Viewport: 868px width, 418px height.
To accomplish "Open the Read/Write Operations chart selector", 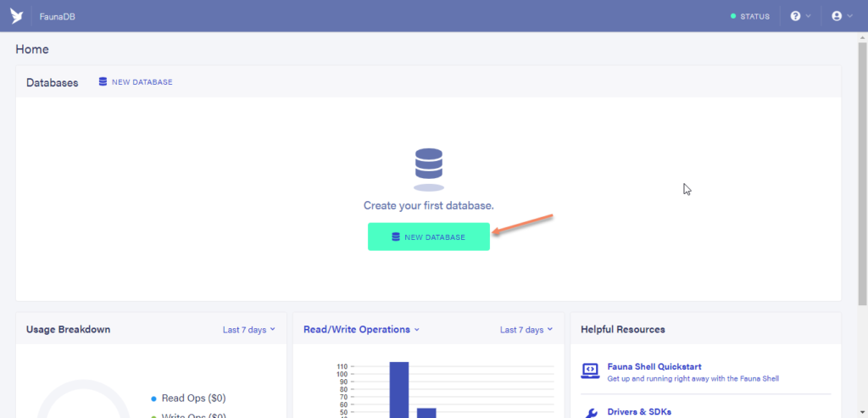I will coord(361,330).
